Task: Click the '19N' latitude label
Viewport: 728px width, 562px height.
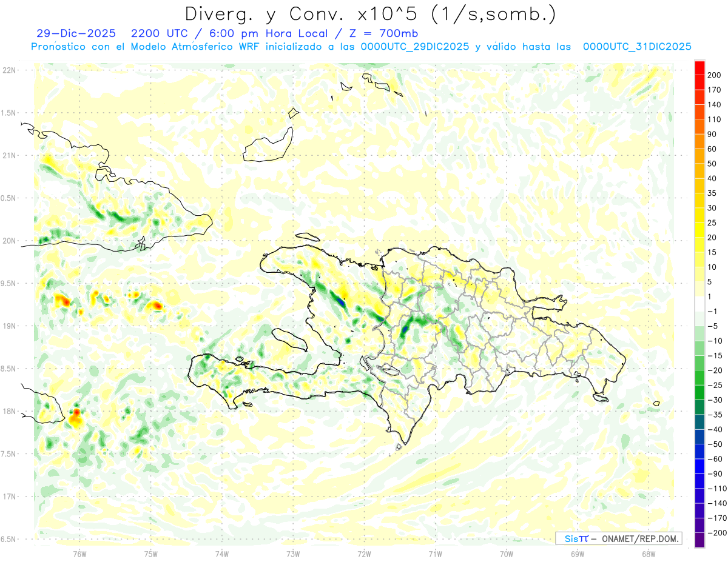Action: pos(9,326)
